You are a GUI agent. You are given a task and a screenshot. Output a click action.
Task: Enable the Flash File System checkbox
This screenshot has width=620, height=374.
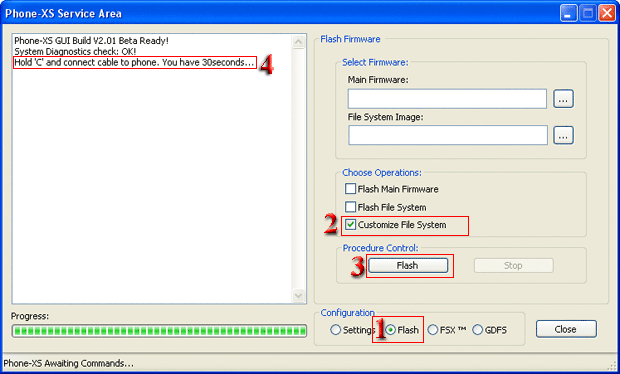click(x=350, y=207)
